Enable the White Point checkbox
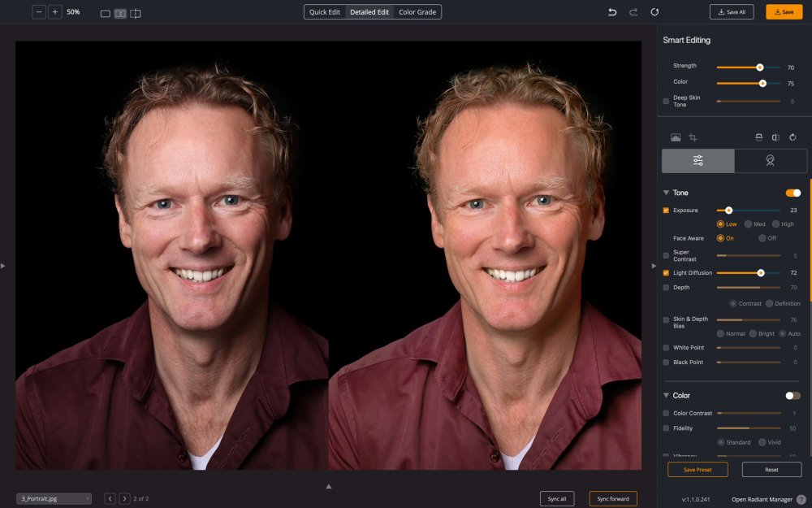Image resolution: width=812 pixels, height=508 pixels. coord(666,348)
